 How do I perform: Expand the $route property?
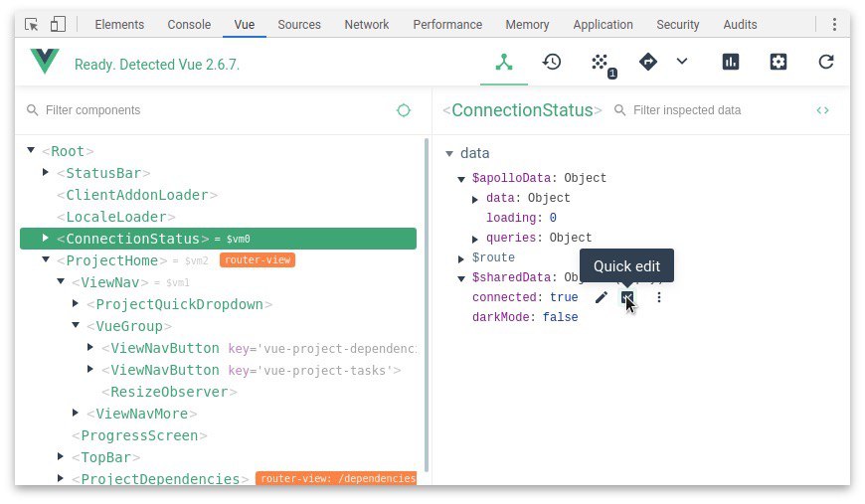[461, 258]
